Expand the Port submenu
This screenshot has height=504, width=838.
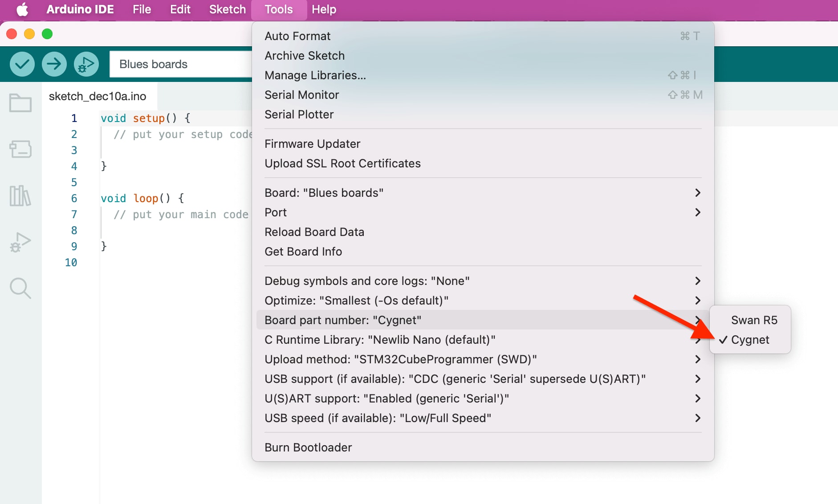[483, 212]
